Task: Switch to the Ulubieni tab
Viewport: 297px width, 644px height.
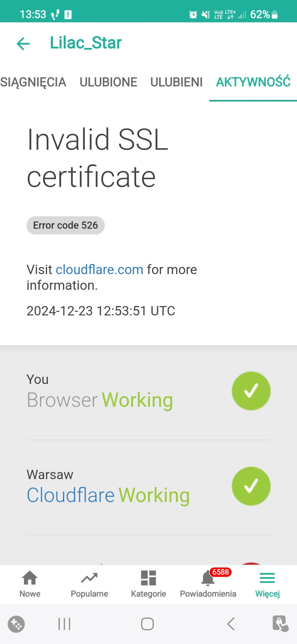Action: [177, 82]
